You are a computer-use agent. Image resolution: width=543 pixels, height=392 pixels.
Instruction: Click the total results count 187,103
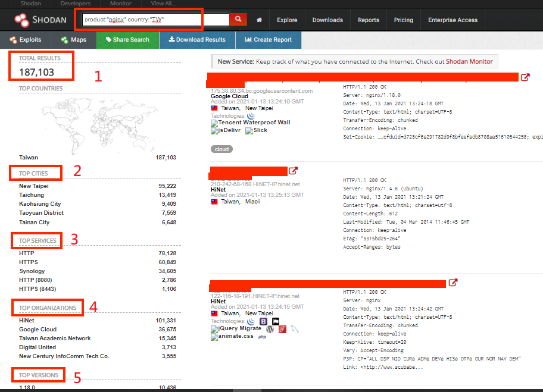tap(37, 73)
